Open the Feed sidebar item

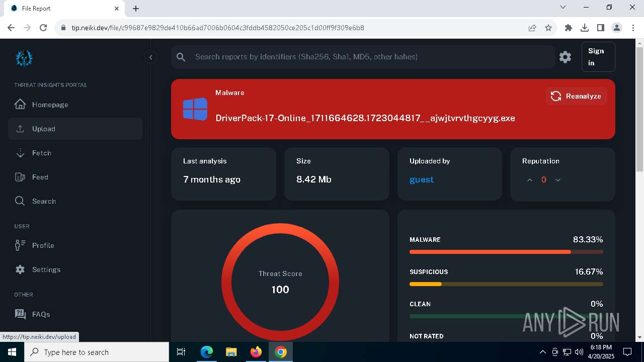coord(75,177)
